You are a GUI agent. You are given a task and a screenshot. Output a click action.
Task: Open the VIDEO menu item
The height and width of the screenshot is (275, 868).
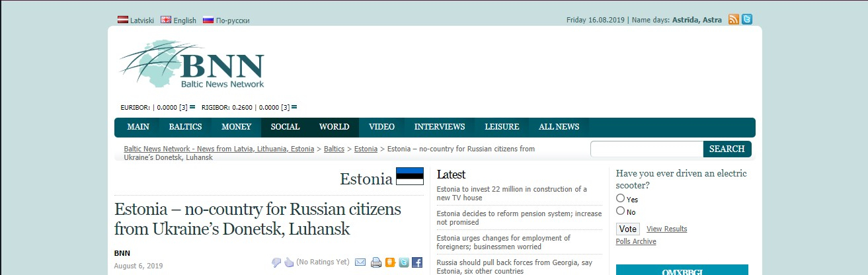click(x=382, y=127)
